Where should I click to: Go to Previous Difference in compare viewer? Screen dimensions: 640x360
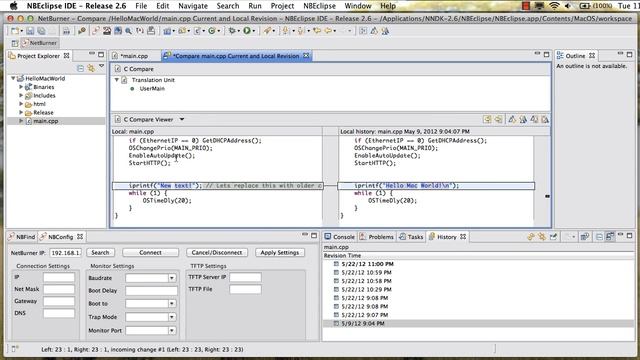[x=523, y=120]
